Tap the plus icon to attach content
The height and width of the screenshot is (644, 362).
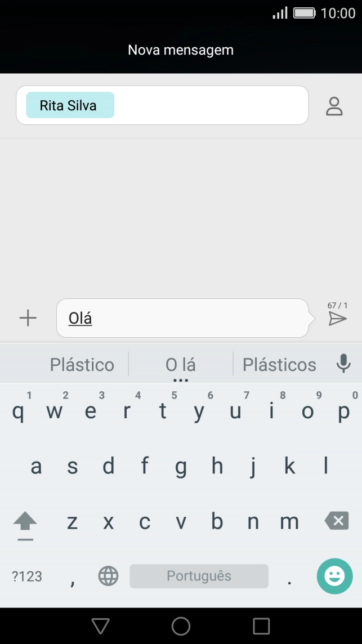(28, 317)
